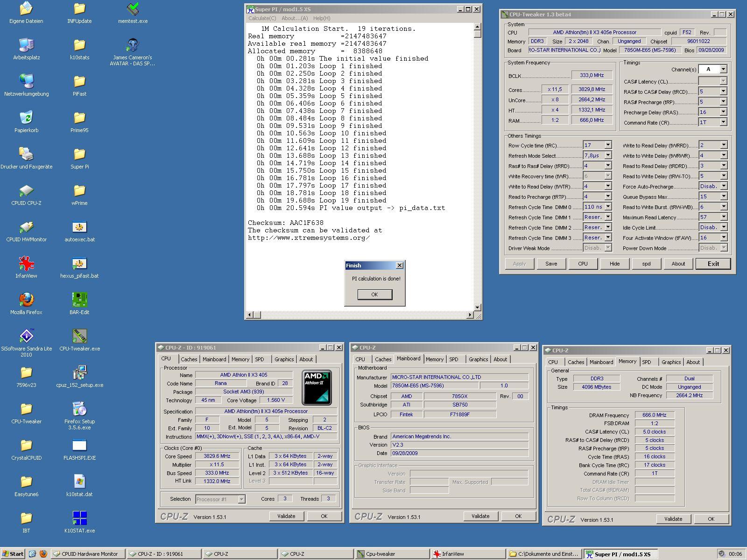Click Super PI vertical scrollbar down arrow
747x560 pixels.
click(477, 307)
